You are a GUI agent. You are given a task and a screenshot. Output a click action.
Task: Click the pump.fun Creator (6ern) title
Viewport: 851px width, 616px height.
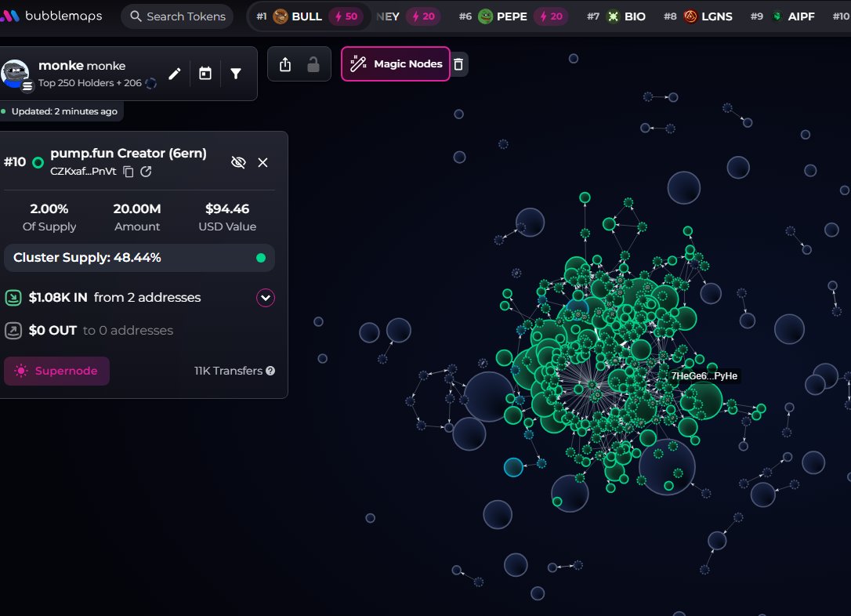(x=128, y=154)
